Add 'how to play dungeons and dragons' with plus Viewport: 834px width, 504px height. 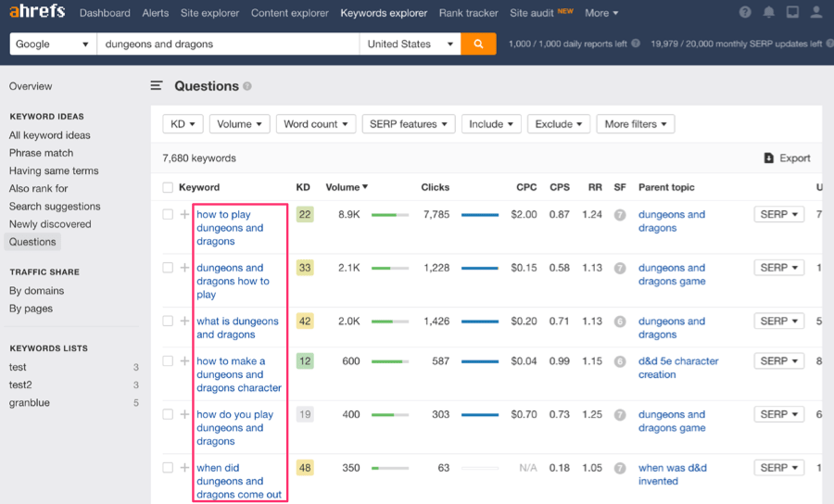tap(184, 214)
